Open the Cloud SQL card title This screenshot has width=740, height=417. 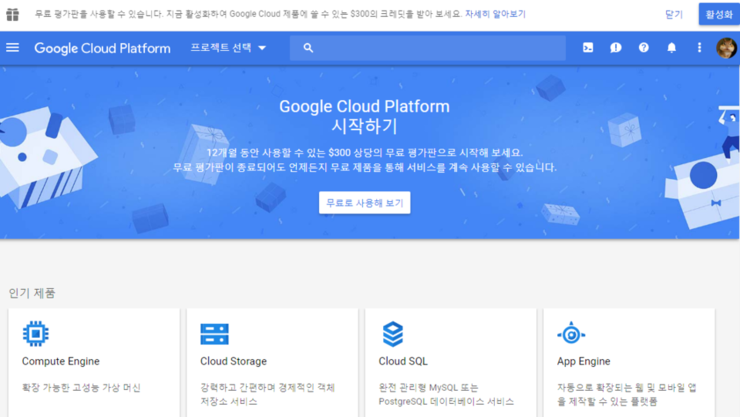(403, 361)
